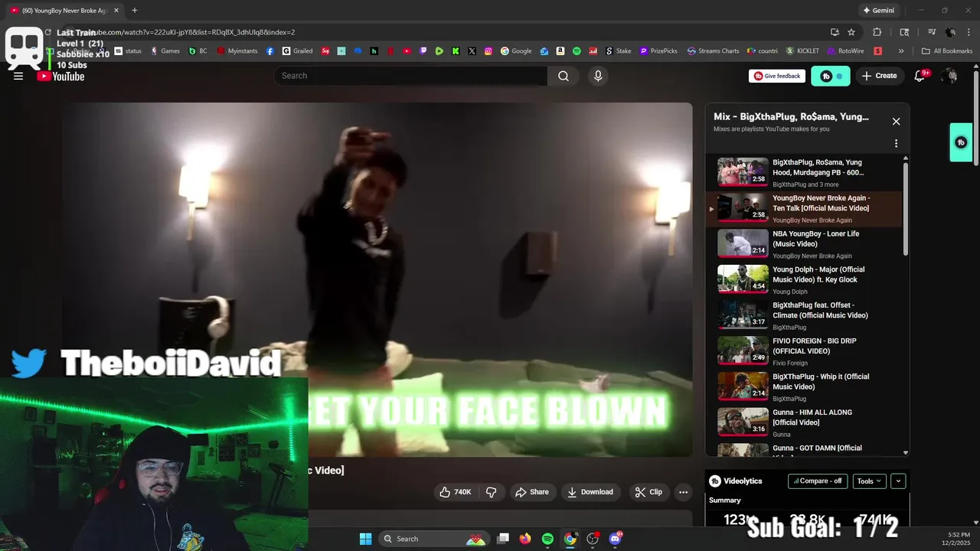Expand the Videolytics Tools dropdown
Screen dimensions: 980x551
tap(869, 481)
